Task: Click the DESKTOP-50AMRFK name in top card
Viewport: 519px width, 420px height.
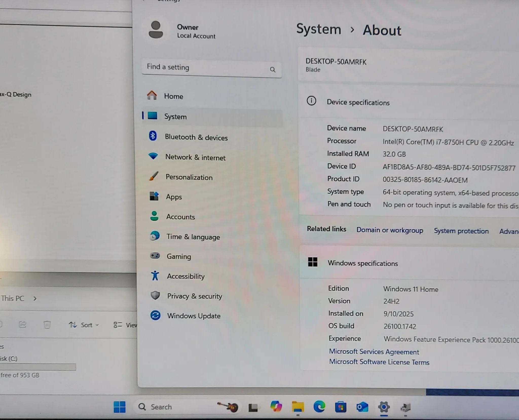Action: click(336, 62)
